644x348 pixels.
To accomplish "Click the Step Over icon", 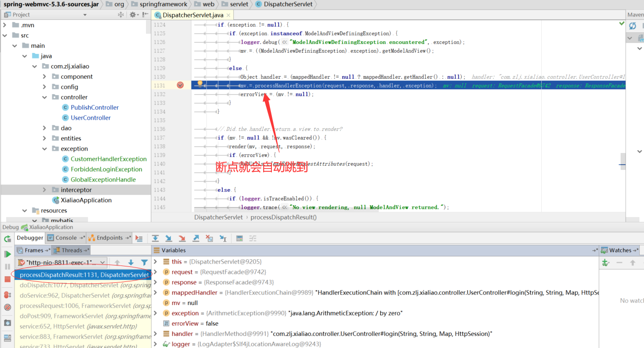I will pyautogui.click(x=155, y=238).
